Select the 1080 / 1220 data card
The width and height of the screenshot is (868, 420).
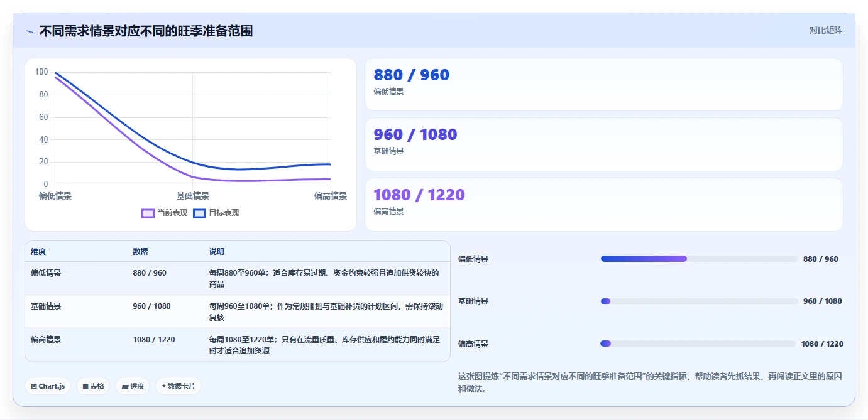tap(603, 205)
